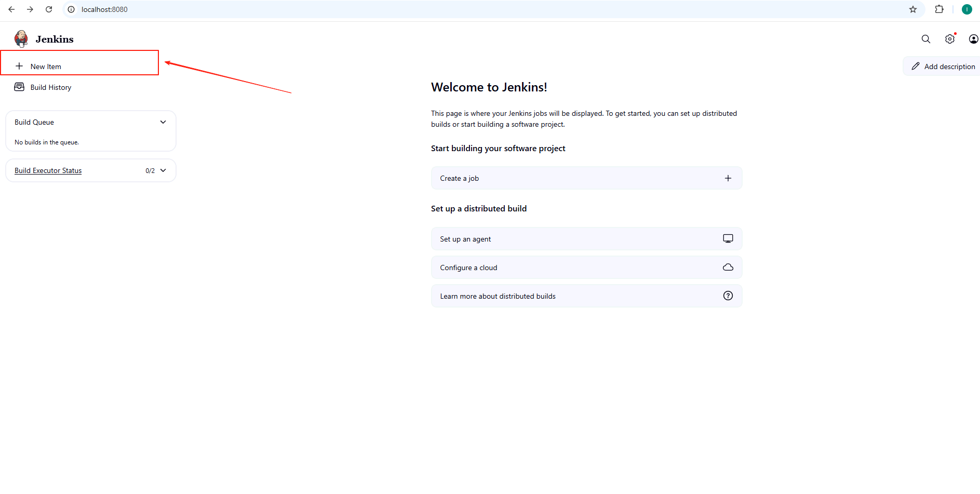Click Set up an agent
The height and width of the screenshot is (494, 980).
(x=587, y=239)
